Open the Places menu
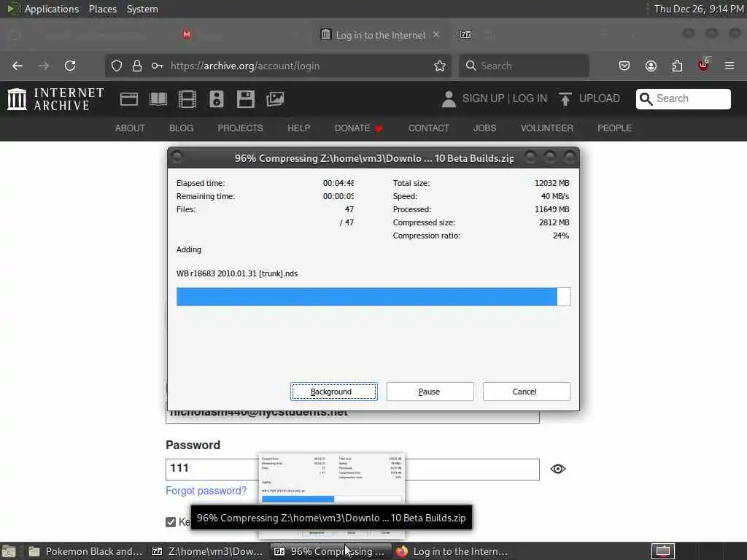747x560 pixels. [x=102, y=9]
